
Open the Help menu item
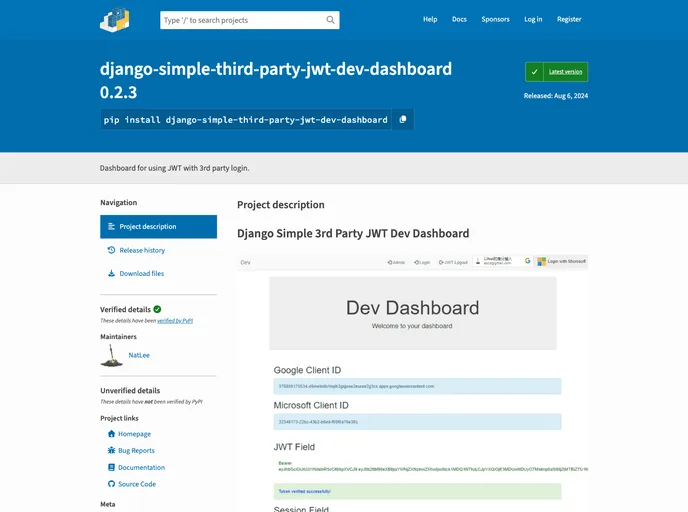click(430, 19)
